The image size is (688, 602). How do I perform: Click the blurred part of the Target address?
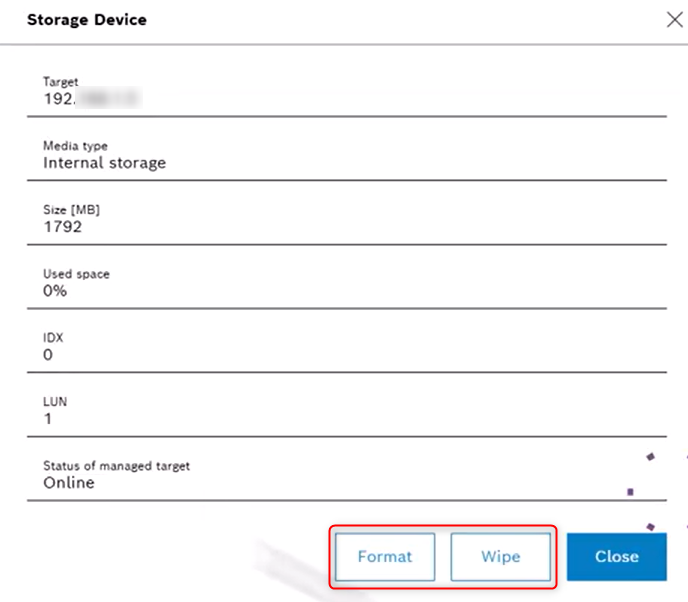108,98
